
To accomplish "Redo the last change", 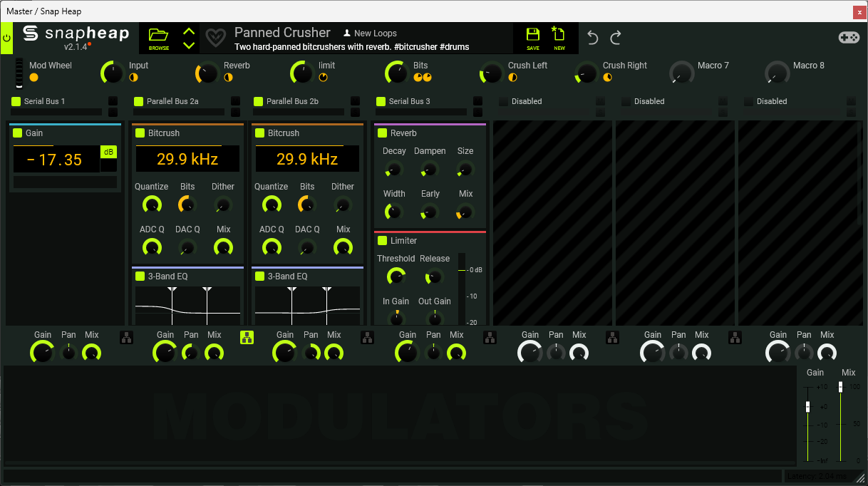I will [x=616, y=38].
